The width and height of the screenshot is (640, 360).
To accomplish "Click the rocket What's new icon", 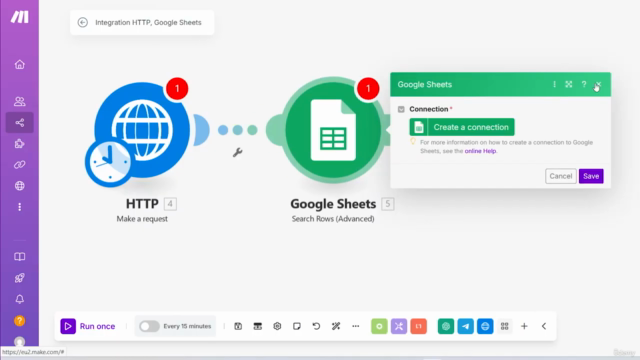I will click(x=20, y=278).
